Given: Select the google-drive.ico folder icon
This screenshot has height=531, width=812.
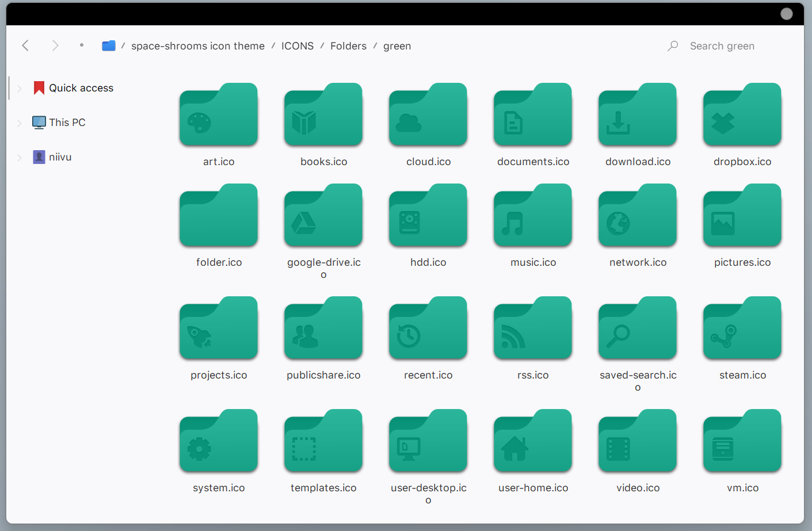Looking at the screenshot, I should click(x=323, y=215).
